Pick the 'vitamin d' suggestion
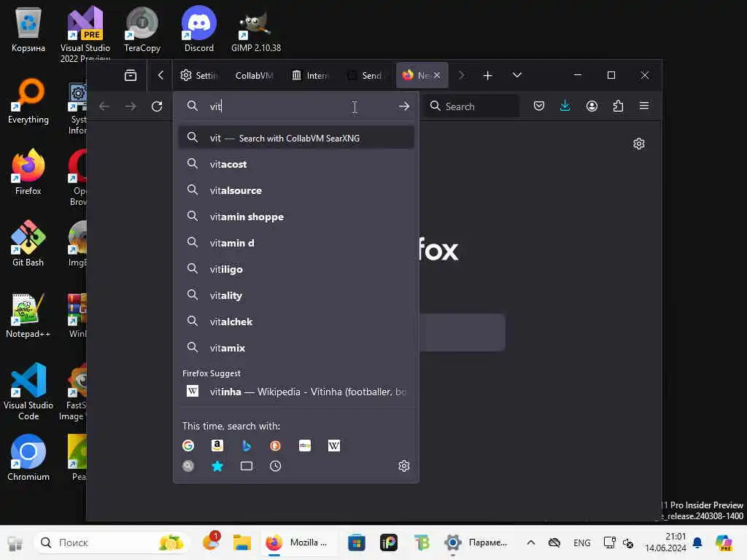 click(296, 242)
